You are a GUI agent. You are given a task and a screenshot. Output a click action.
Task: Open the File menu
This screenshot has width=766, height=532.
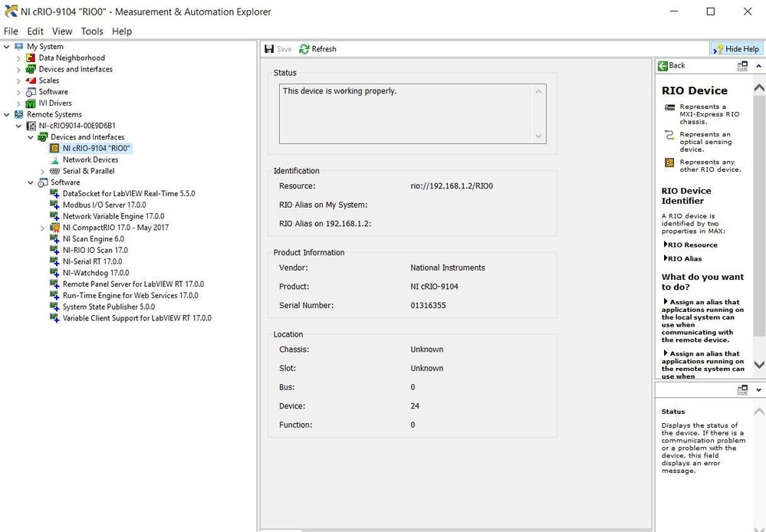pos(11,31)
